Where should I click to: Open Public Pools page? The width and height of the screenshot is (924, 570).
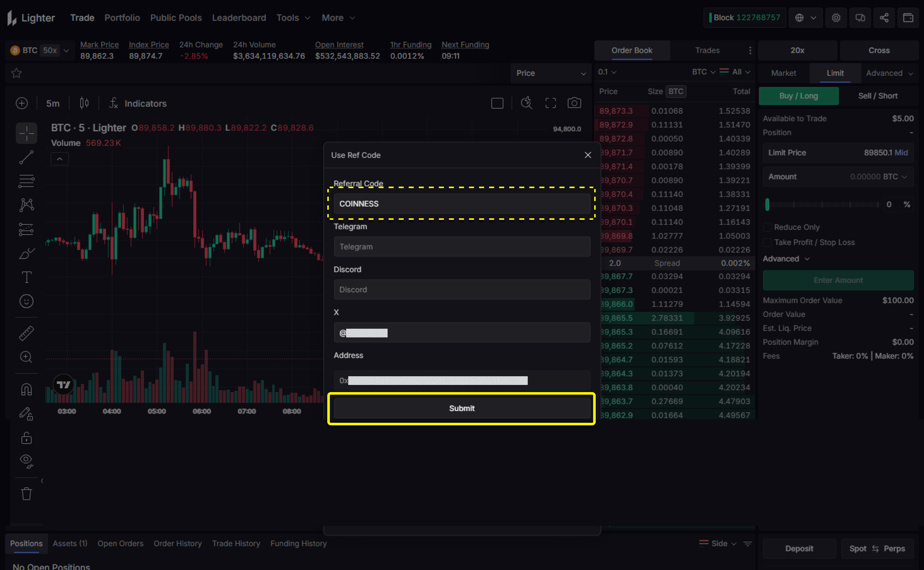click(x=176, y=18)
